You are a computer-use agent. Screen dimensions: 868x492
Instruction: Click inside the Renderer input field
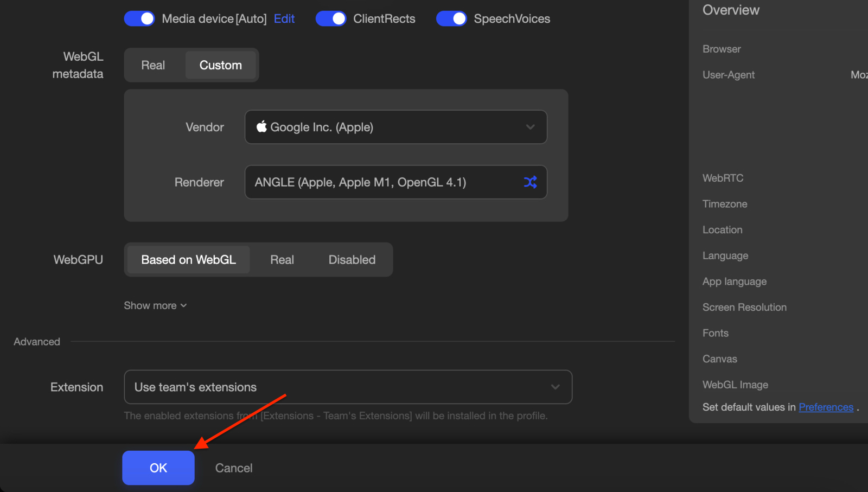coord(380,182)
